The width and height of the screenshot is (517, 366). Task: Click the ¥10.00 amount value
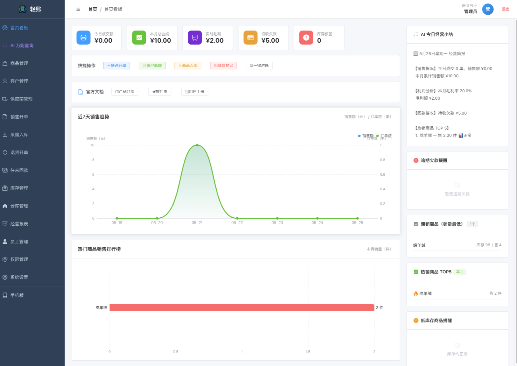[x=161, y=41]
